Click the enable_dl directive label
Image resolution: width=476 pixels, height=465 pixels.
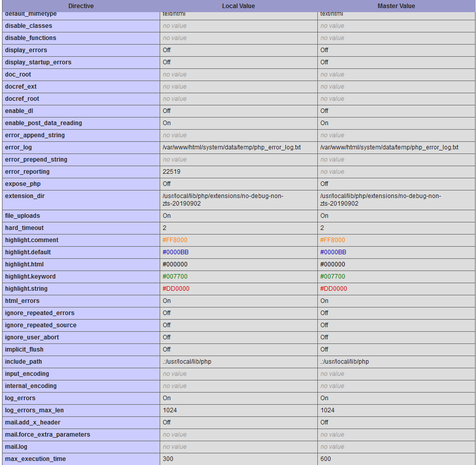coord(19,111)
